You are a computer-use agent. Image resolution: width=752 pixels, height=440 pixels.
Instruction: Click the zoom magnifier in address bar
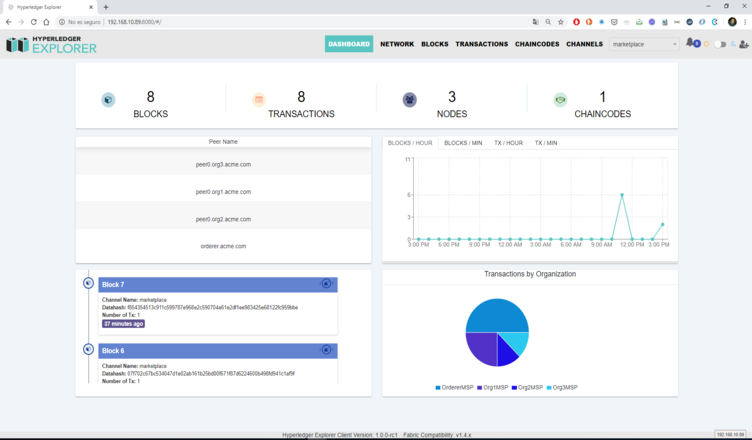tap(548, 22)
